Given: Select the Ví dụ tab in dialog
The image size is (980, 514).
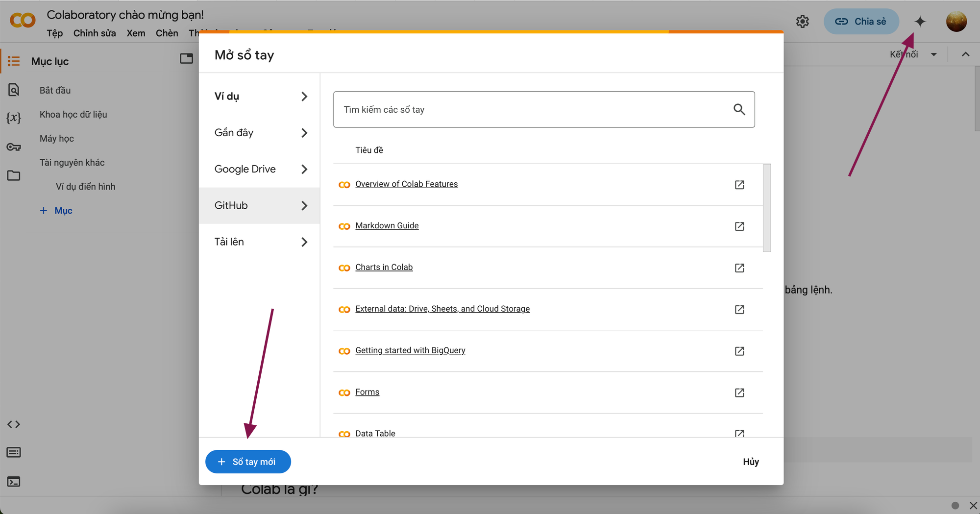Looking at the screenshot, I should [259, 97].
